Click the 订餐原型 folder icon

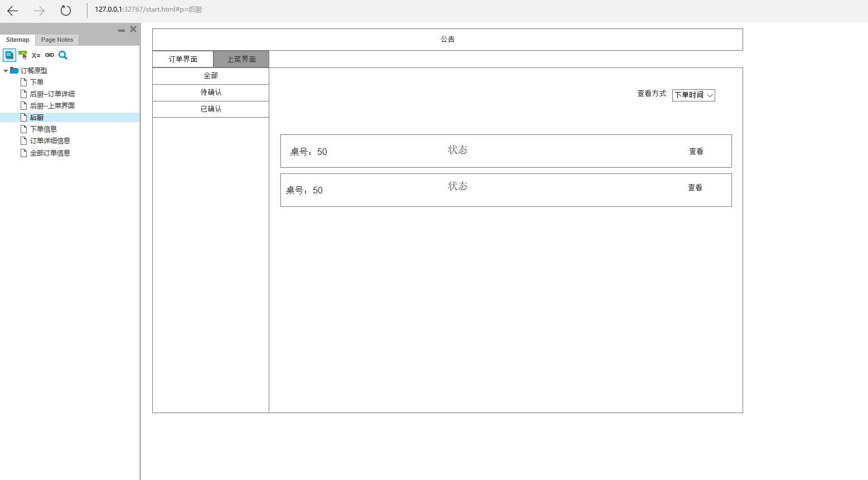[14, 70]
